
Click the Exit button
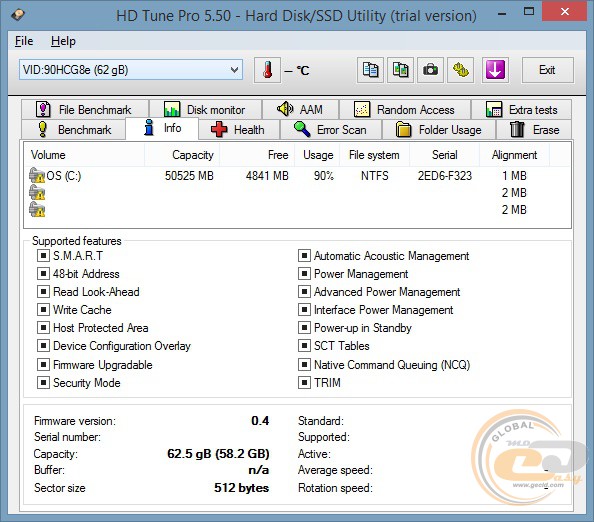[547, 70]
